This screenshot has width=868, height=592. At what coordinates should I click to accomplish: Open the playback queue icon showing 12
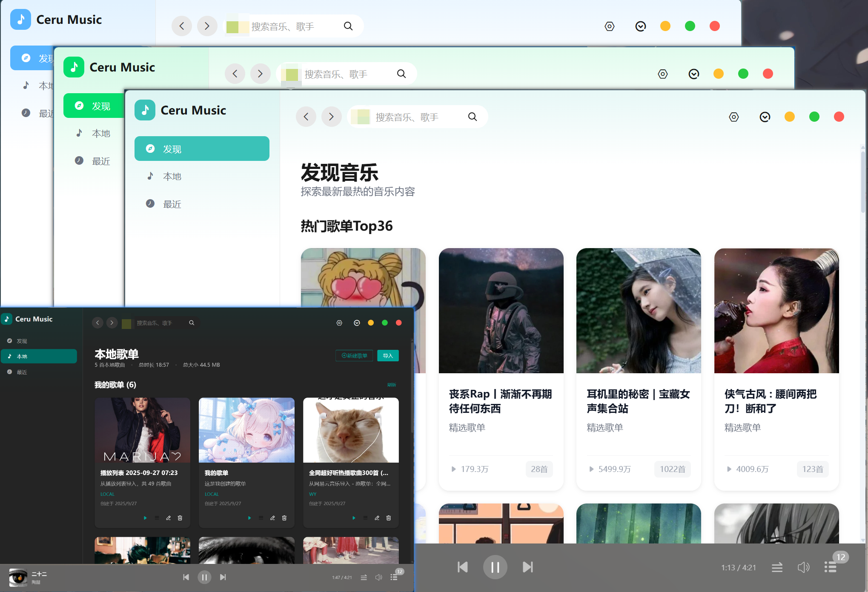click(830, 567)
